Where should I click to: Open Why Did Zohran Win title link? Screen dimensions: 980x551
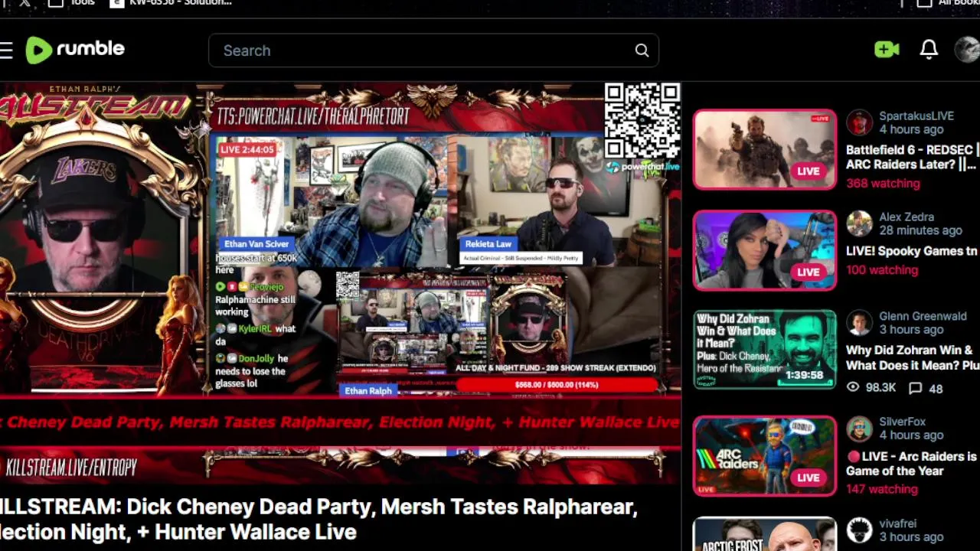tap(913, 357)
